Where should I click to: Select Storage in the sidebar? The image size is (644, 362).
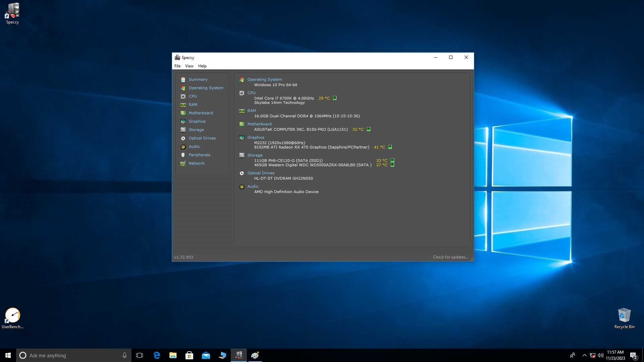pos(196,130)
